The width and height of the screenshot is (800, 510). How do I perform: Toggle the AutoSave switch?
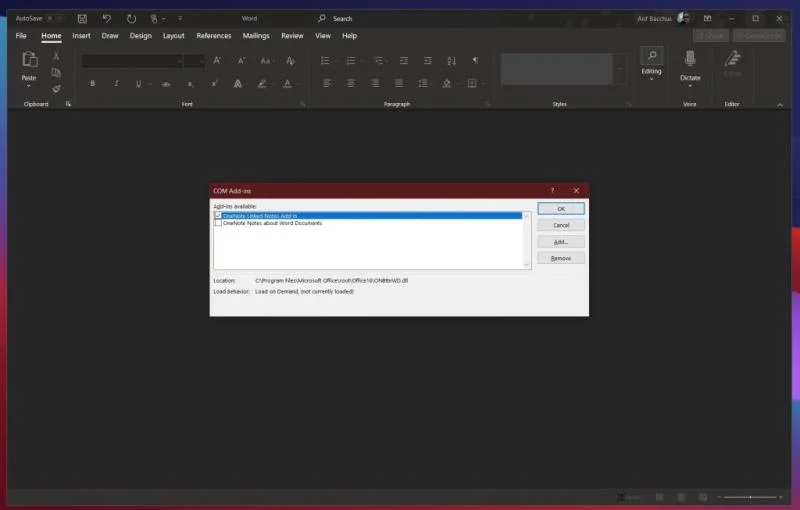point(54,18)
